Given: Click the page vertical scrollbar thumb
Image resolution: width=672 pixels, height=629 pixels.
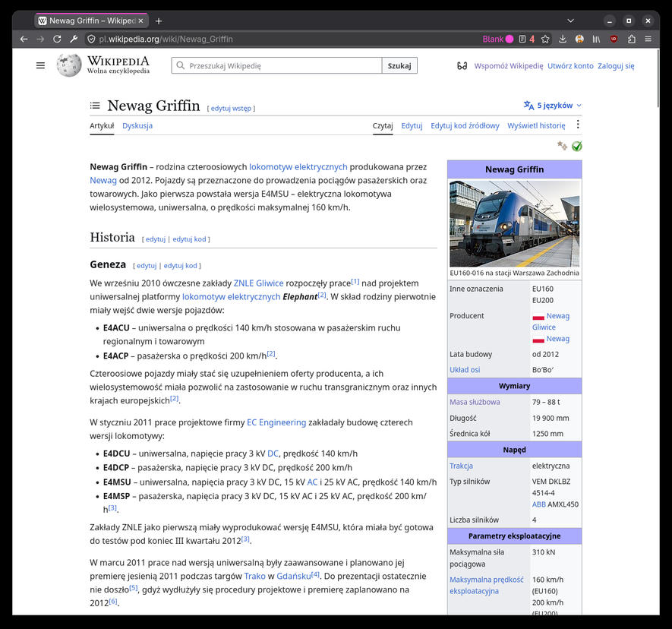Looking at the screenshot, I should click(658, 79).
